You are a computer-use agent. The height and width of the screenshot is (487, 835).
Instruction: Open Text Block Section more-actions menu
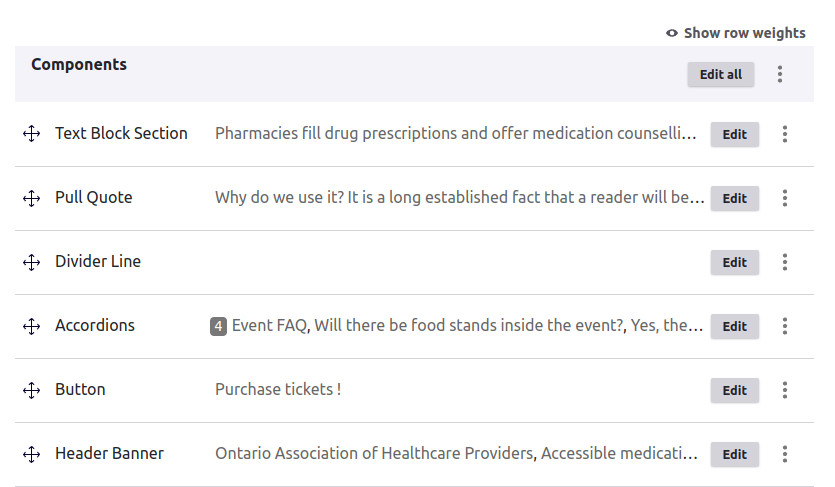(785, 134)
